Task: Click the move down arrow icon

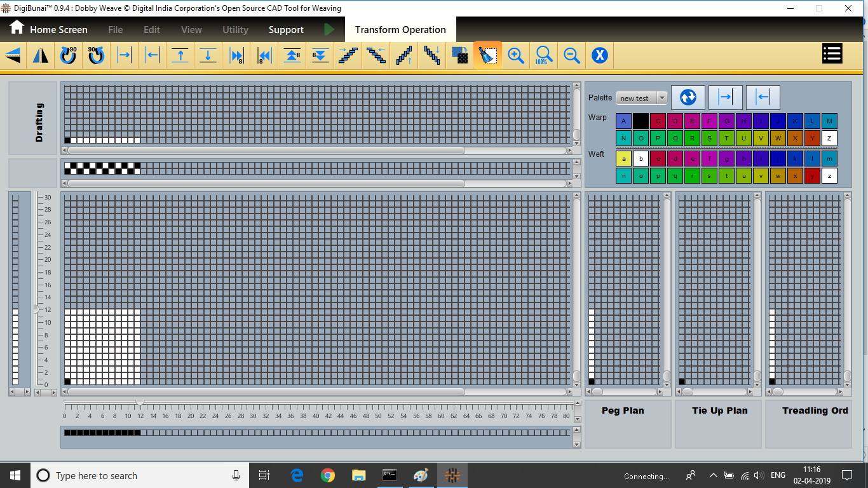Action: (208, 56)
